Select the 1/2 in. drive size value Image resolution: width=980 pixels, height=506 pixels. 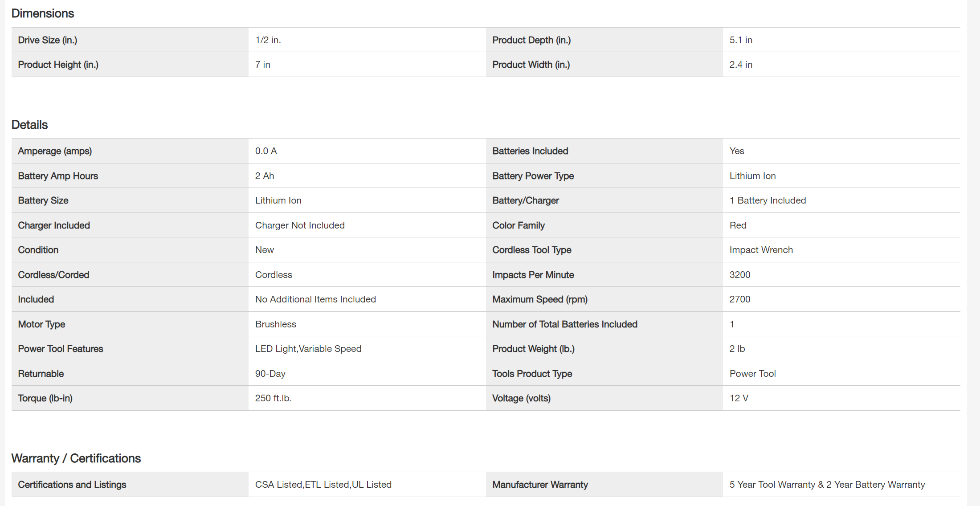tap(268, 40)
